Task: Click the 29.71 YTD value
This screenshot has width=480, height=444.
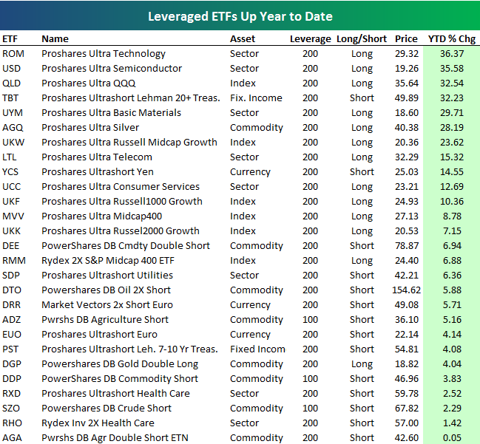Action: [x=452, y=113]
